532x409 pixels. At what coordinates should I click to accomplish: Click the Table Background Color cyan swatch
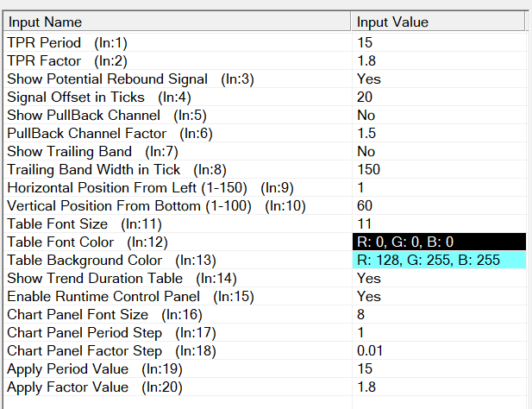tap(439, 260)
